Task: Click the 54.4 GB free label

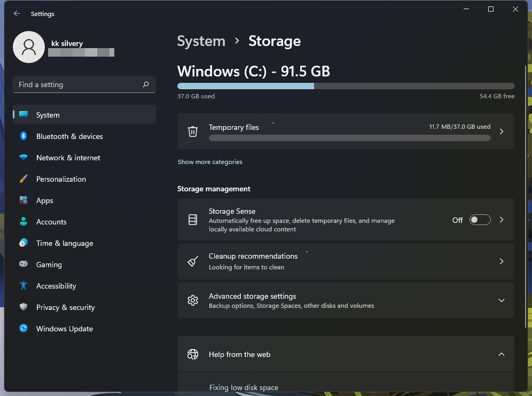Action: (x=497, y=96)
